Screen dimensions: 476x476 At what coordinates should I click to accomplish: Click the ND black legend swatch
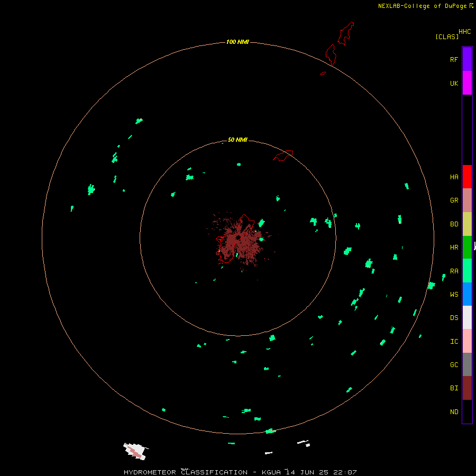point(467,411)
